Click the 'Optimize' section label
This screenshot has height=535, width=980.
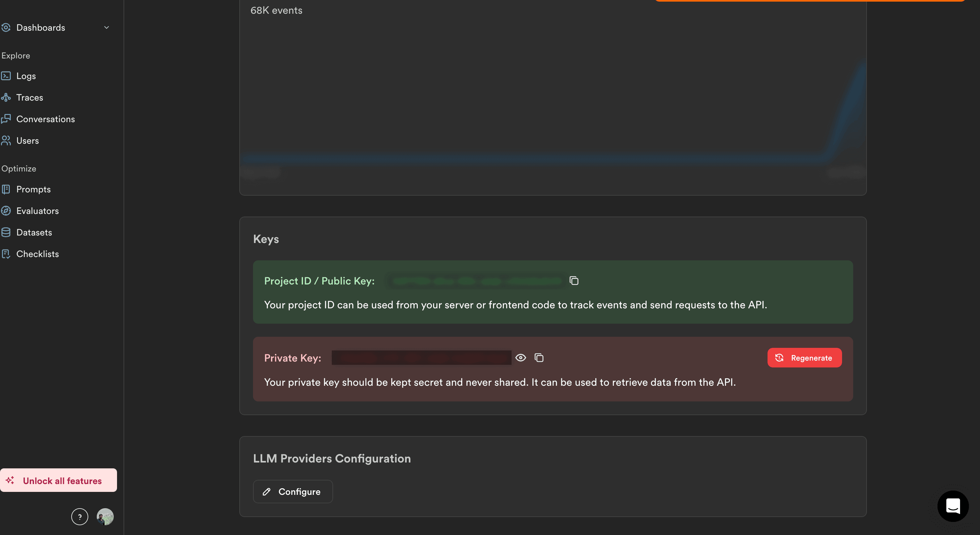(19, 169)
